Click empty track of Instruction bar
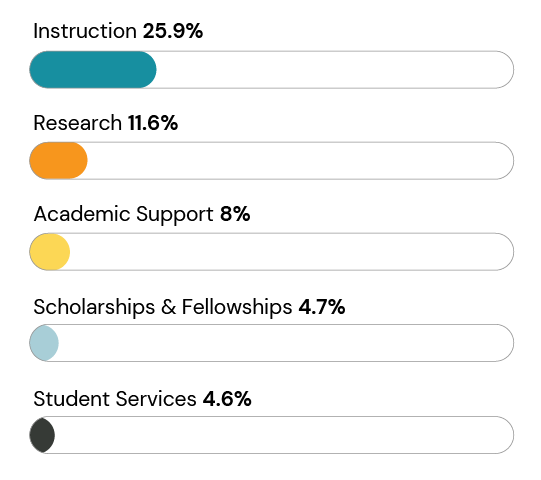Viewport: 541px width, 480px height. tap(335, 70)
